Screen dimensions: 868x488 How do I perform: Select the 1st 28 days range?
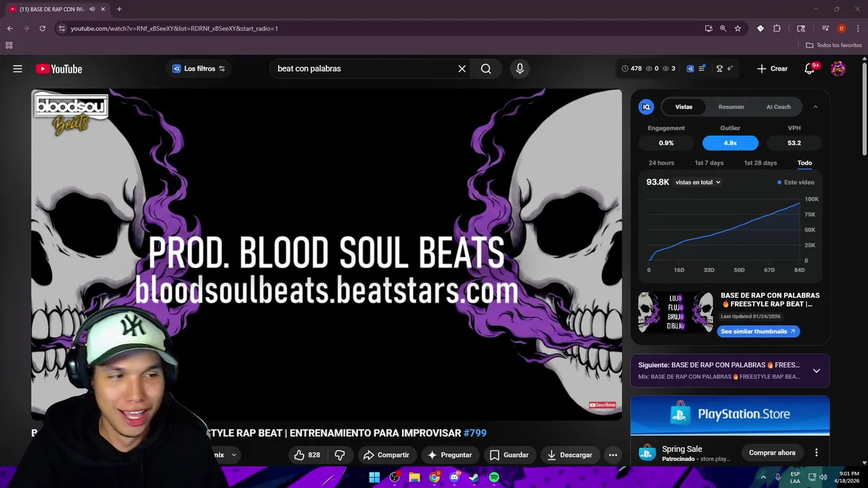tap(760, 163)
